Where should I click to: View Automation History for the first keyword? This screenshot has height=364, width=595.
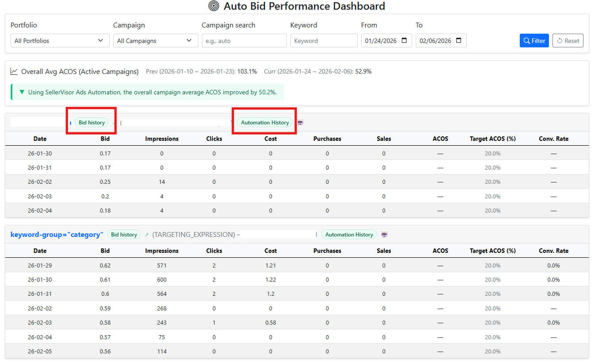265,123
